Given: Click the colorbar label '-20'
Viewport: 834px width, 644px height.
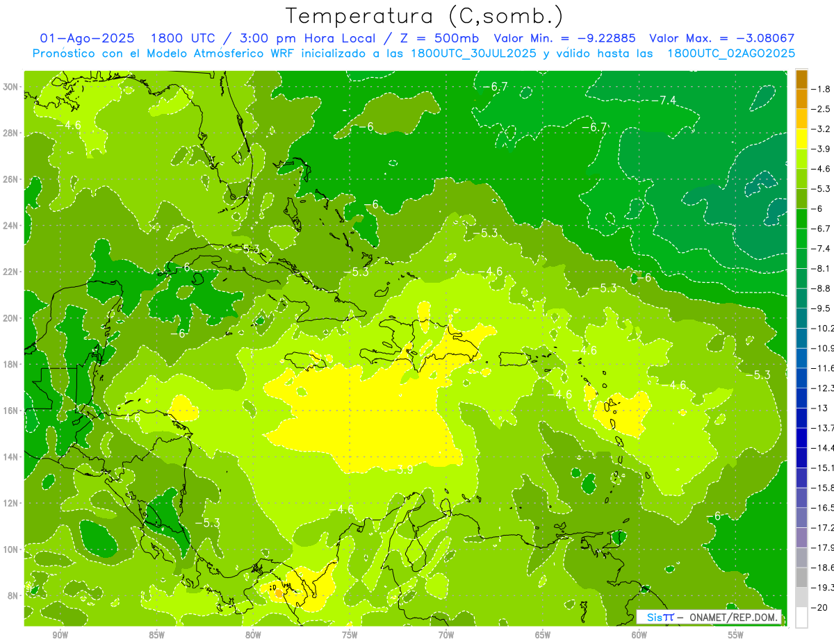Looking at the screenshot, I should pos(820,608).
